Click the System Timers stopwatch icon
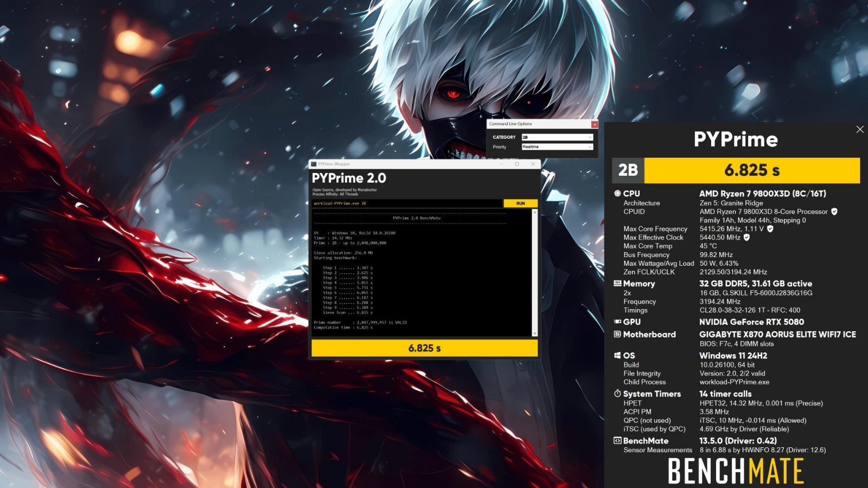Viewport: 868px width, 488px height. click(x=617, y=394)
